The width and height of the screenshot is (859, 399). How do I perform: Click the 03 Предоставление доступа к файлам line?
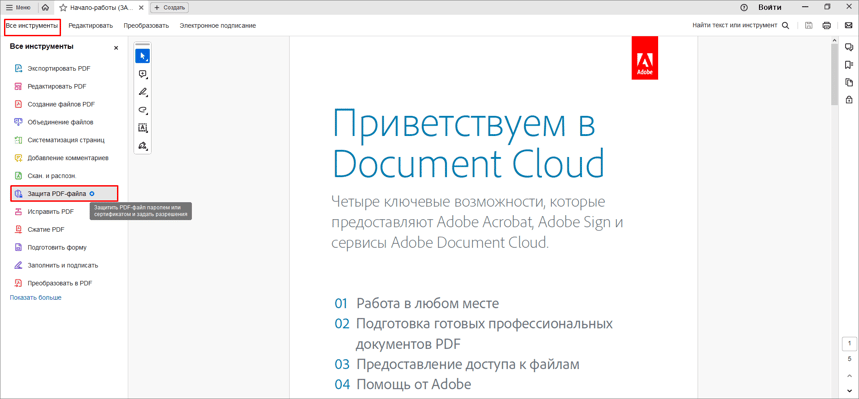457,364
